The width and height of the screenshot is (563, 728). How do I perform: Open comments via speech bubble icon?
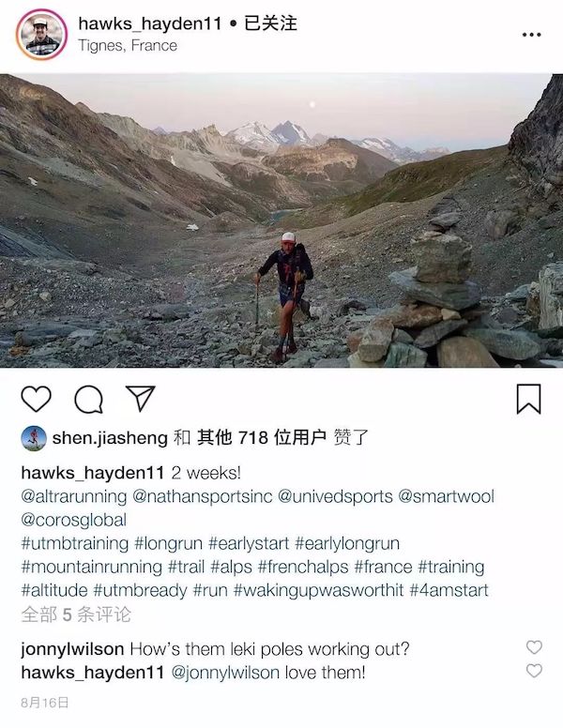click(88, 400)
